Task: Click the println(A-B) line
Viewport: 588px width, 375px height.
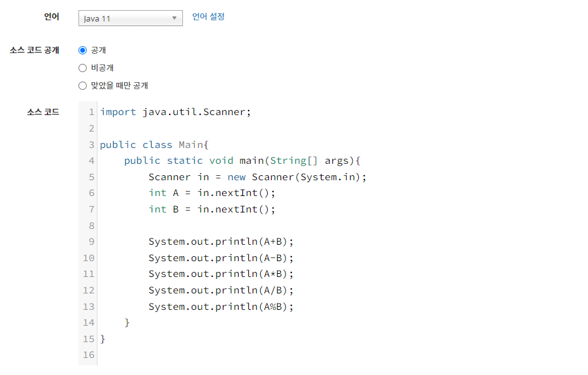Action: pyautogui.click(x=221, y=258)
